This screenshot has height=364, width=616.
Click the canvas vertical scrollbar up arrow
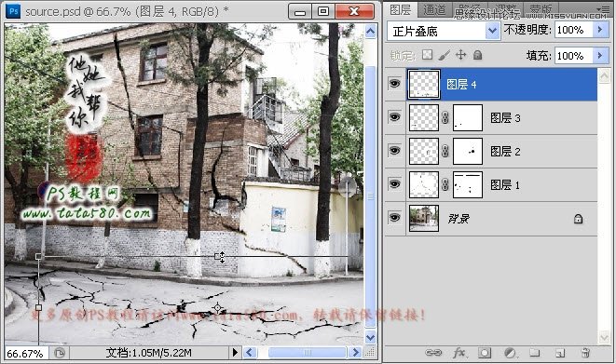point(371,32)
